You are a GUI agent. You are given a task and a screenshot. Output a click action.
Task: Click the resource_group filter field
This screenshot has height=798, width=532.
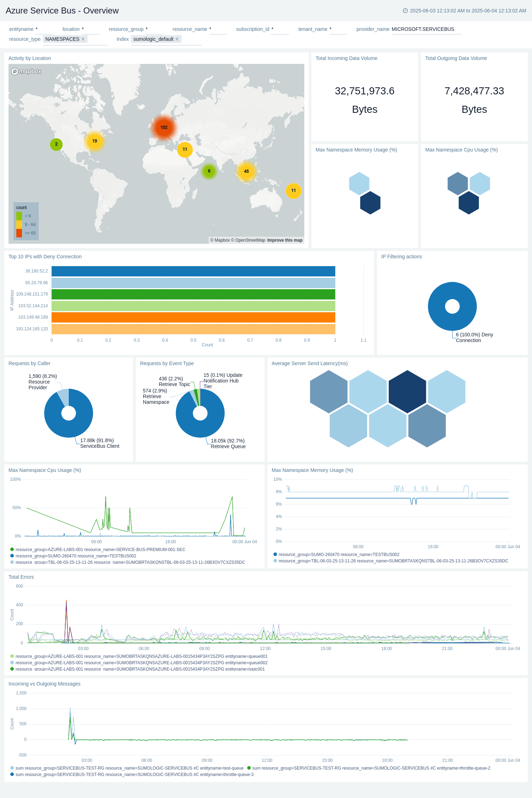pos(154,29)
